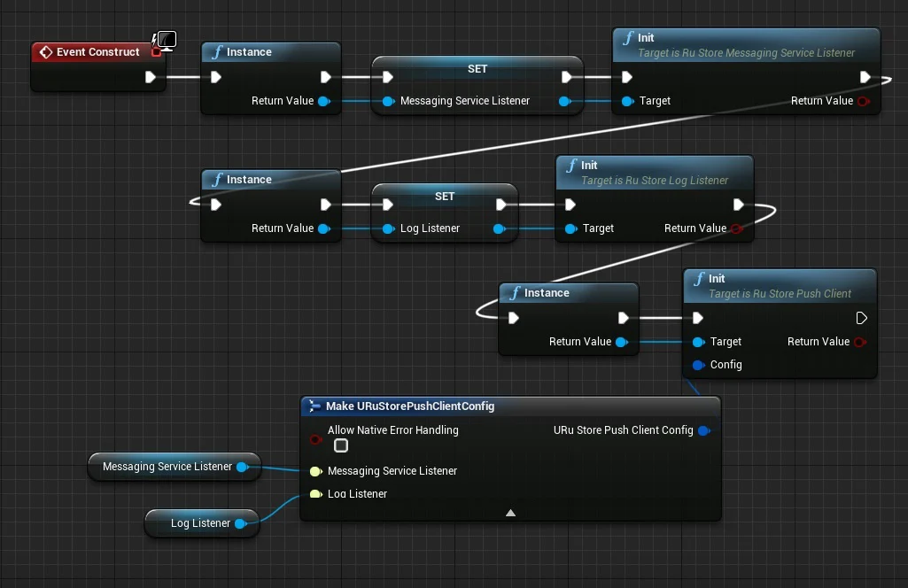
Task: Click exec output pin of Init Ru Store Log Listener
Action: click(738, 205)
